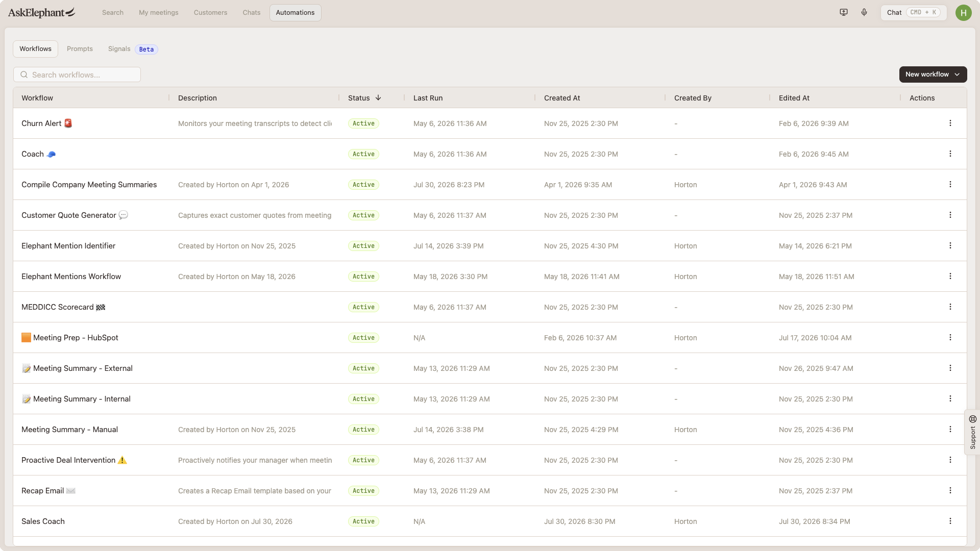This screenshot has height=551, width=980.
Task: Click the Support side tab icon
Action: tap(973, 419)
